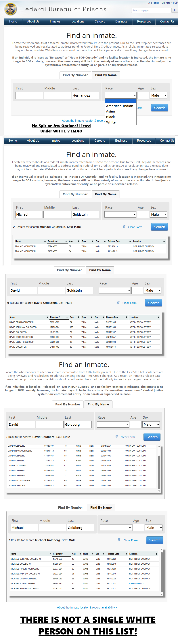Open Inmates in the top navigation bar
The width and height of the screenshot is (178, 644).
tap(55, 22)
